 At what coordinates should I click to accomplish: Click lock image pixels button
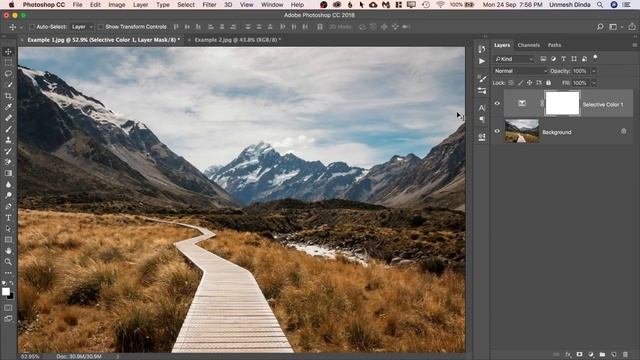(520, 83)
